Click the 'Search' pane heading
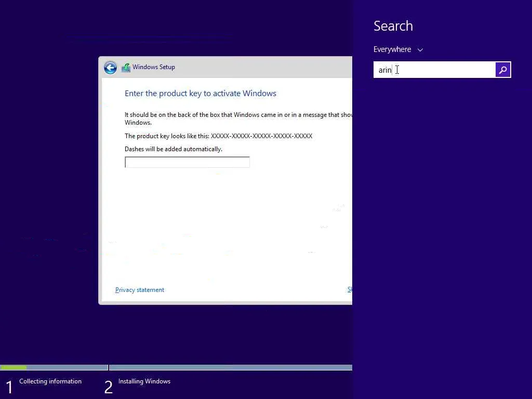This screenshot has width=532, height=399. pyautogui.click(x=393, y=26)
